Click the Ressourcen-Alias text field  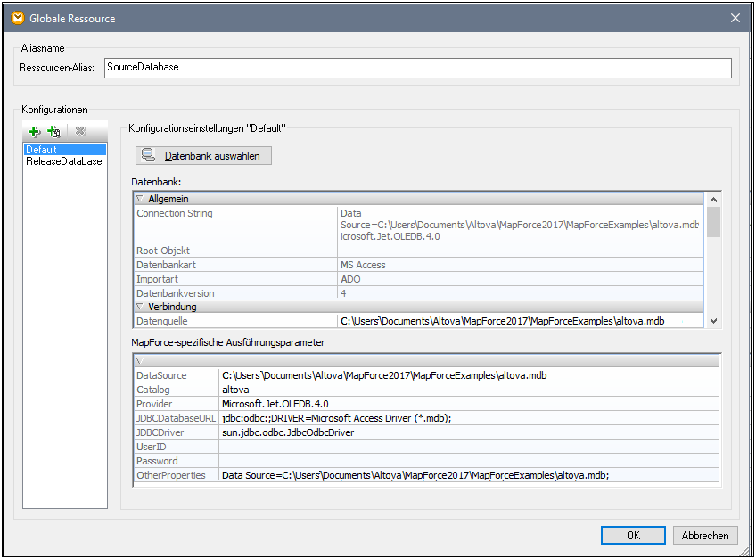(x=417, y=68)
